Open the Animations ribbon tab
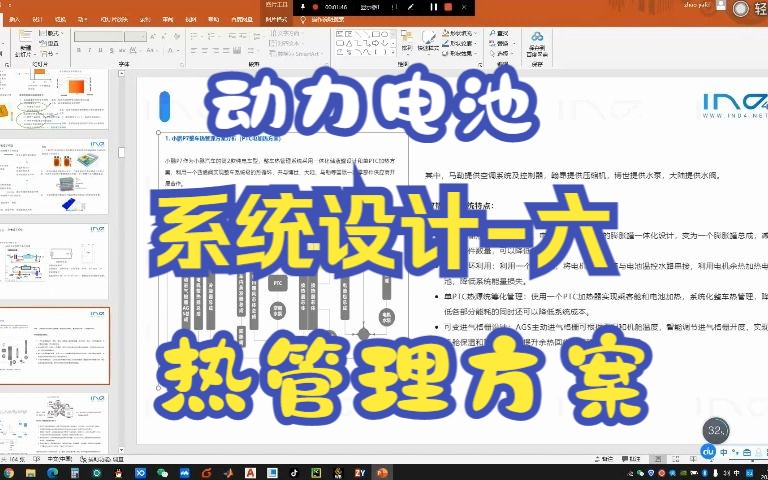 [82, 20]
